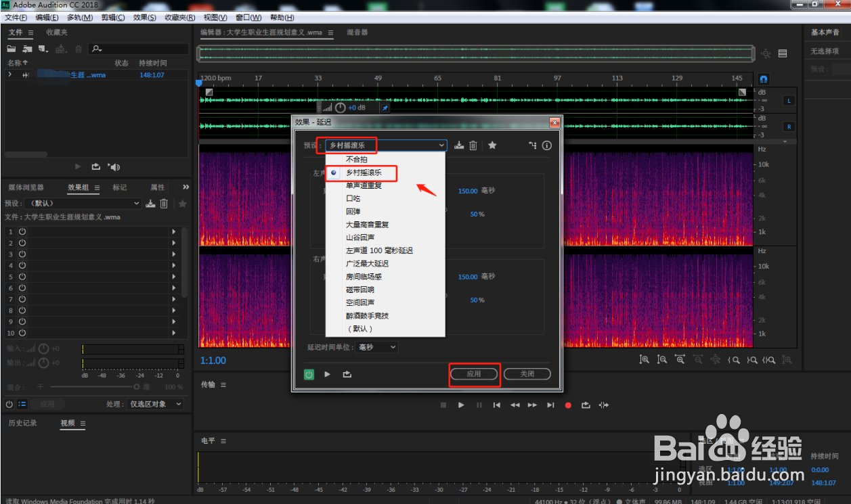Click the red Record button

point(568,405)
